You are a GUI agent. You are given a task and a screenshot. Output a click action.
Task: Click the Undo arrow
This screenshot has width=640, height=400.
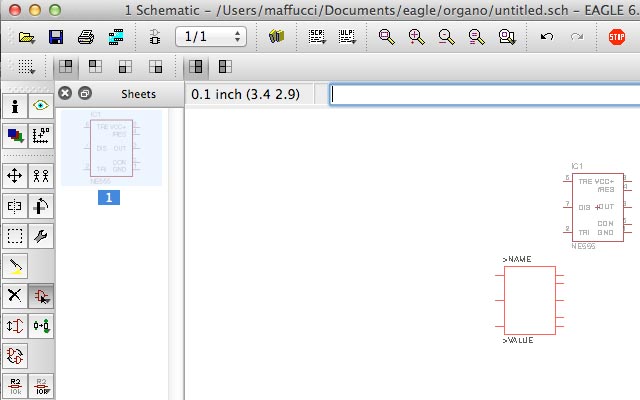(546, 37)
